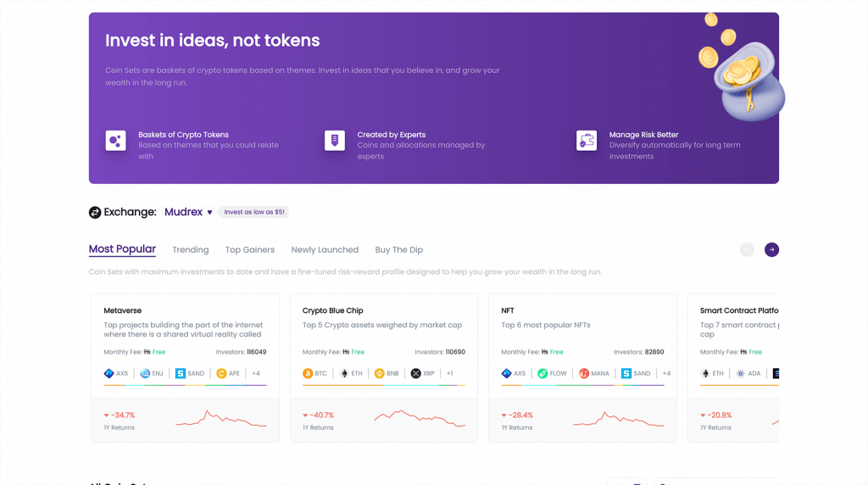Click the exchange swap icon beside Exchange

95,212
